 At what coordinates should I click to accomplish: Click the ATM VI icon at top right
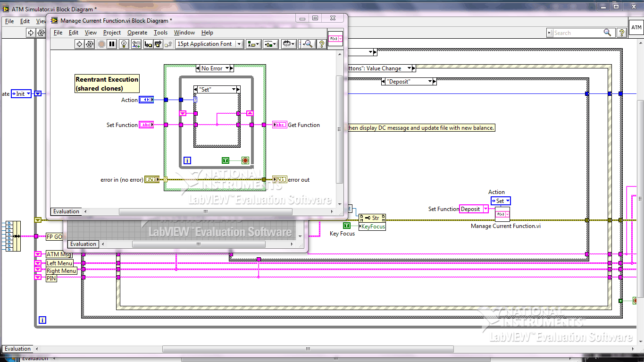(x=636, y=27)
